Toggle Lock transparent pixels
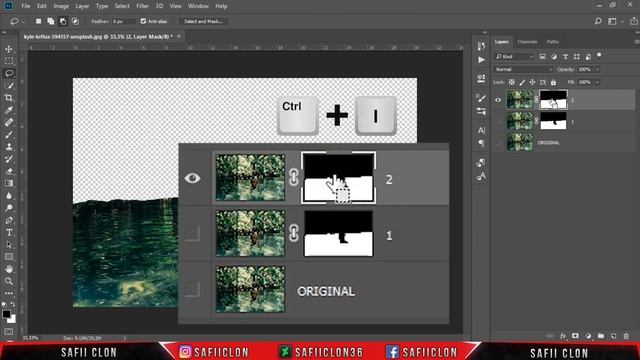Screen dimensions: 640x360 [511, 82]
